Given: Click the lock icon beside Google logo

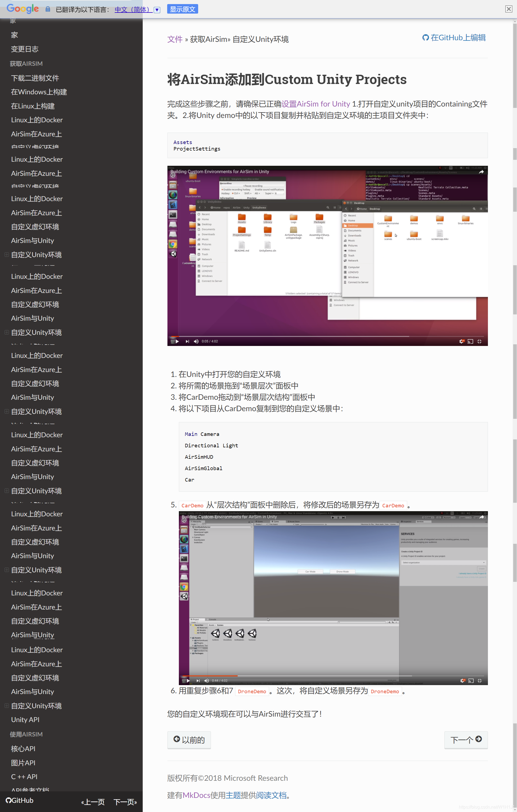Looking at the screenshot, I should (48, 9).
